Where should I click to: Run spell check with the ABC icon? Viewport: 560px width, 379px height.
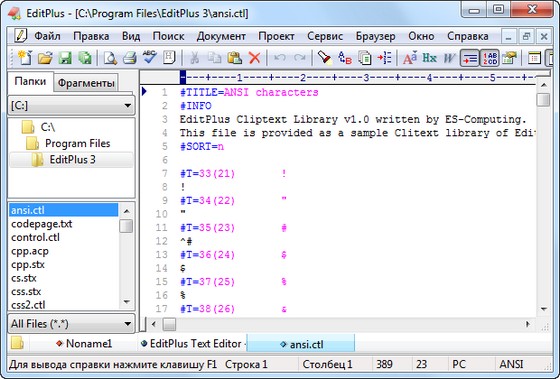pyautogui.click(x=149, y=57)
